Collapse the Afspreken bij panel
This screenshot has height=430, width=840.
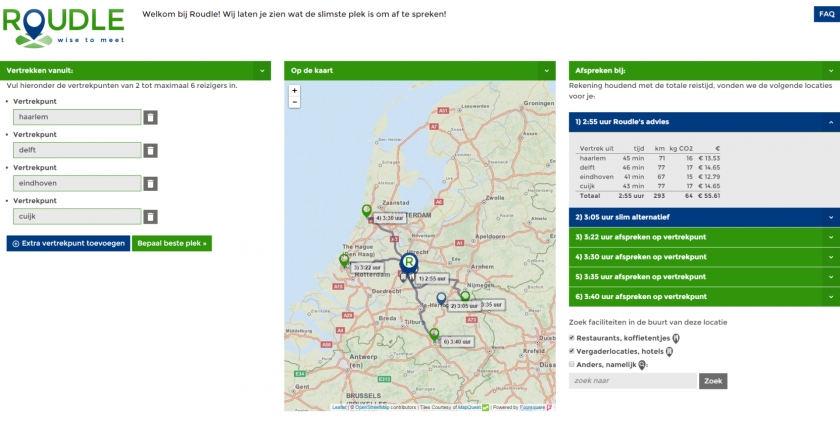coord(831,71)
